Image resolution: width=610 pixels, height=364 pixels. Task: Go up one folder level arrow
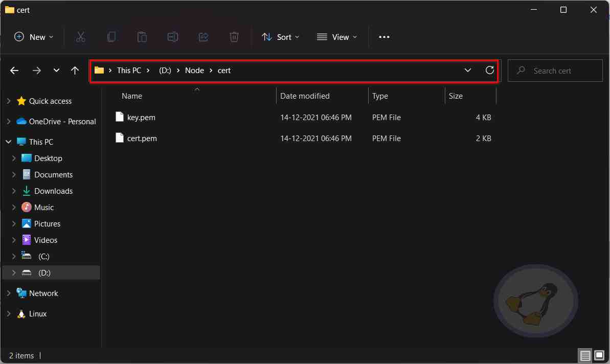[75, 71]
